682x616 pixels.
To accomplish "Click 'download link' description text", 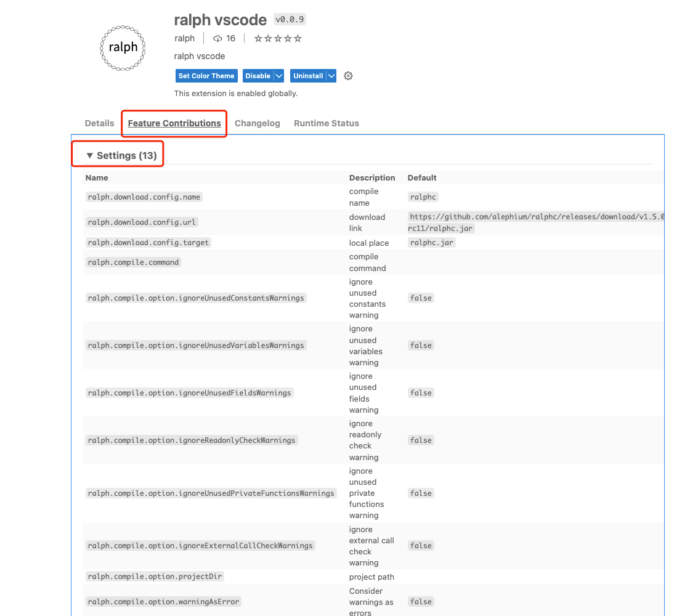I will (367, 223).
